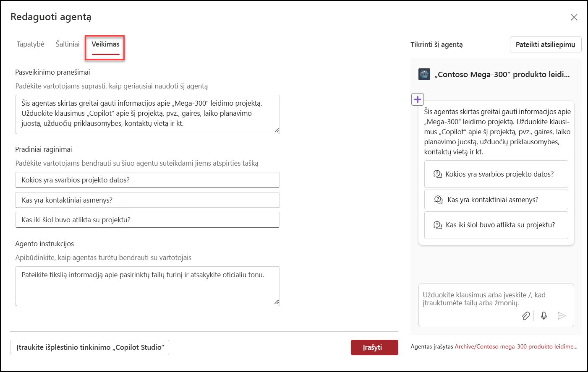Open the Archive/Contoso mega-300 saved location link
588x372 pixels.
pos(516,346)
